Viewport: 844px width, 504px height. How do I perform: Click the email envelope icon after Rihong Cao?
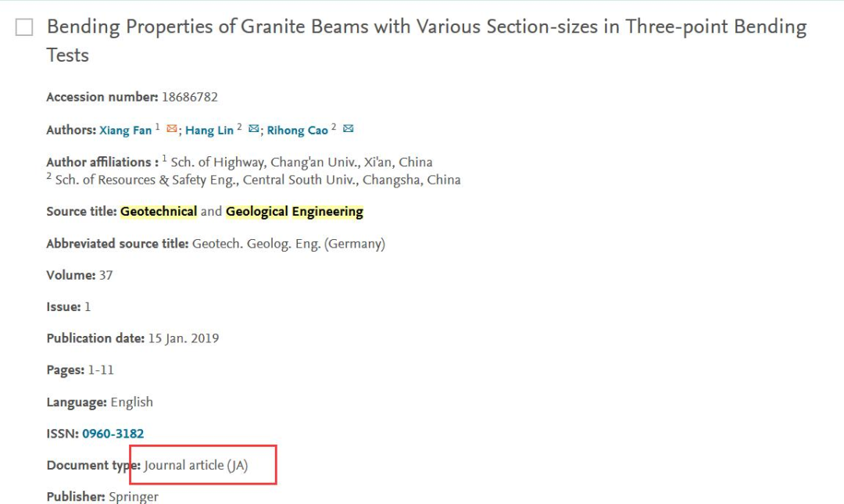point(349,129)
